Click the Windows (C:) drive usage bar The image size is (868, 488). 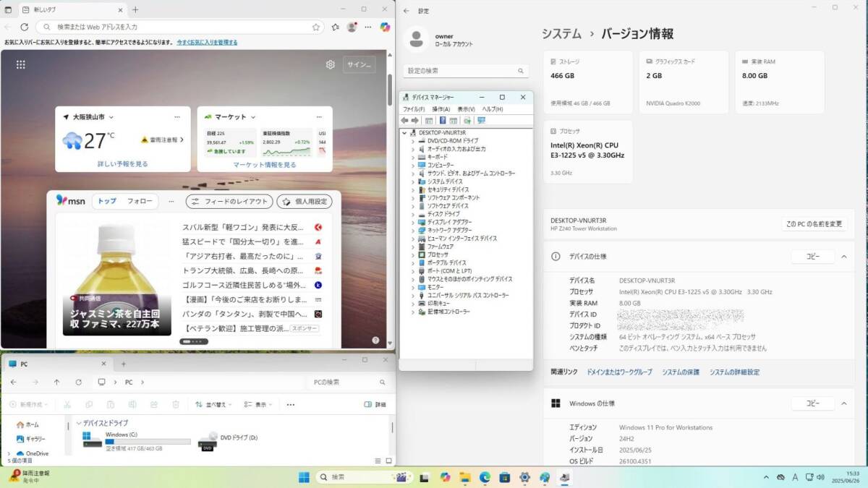pyautogui.click(x=148, y=441)
